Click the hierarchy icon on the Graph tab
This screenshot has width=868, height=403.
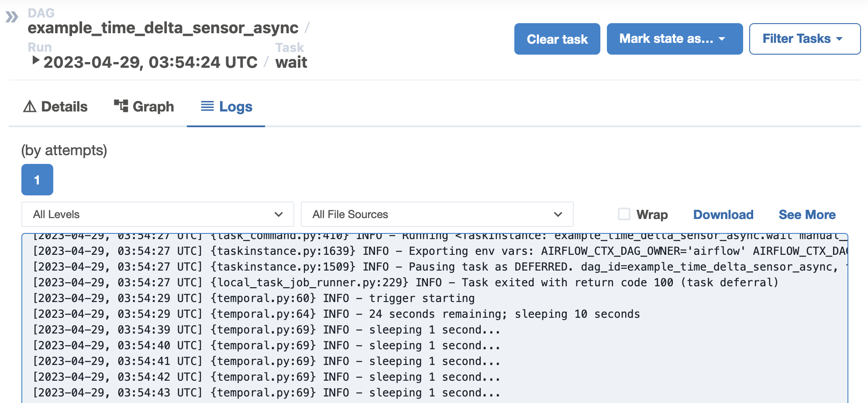coord(121,106)
